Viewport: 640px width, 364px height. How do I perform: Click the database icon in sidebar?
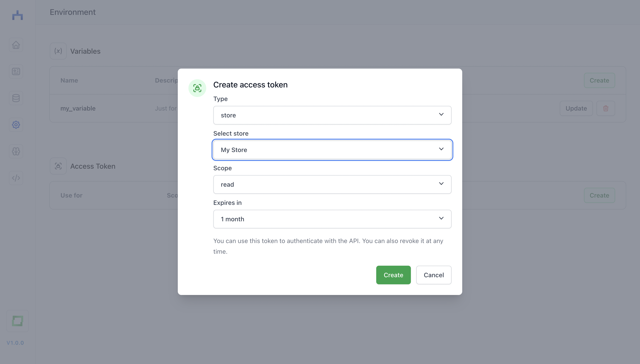click(x=16, y=98)
